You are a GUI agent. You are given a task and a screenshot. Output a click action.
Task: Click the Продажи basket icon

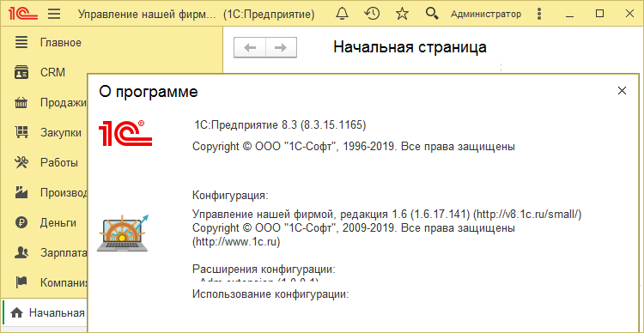(x=21, y=103)
